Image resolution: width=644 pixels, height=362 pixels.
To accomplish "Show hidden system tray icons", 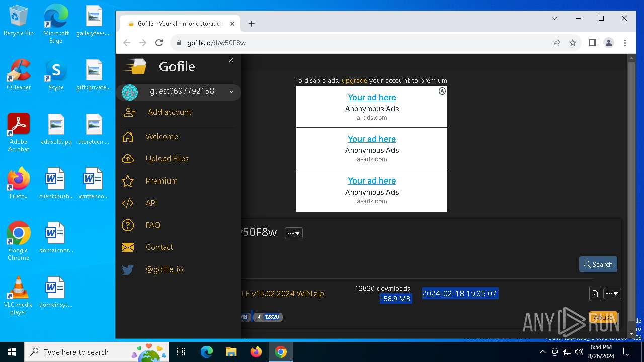I will coord(542,352).
